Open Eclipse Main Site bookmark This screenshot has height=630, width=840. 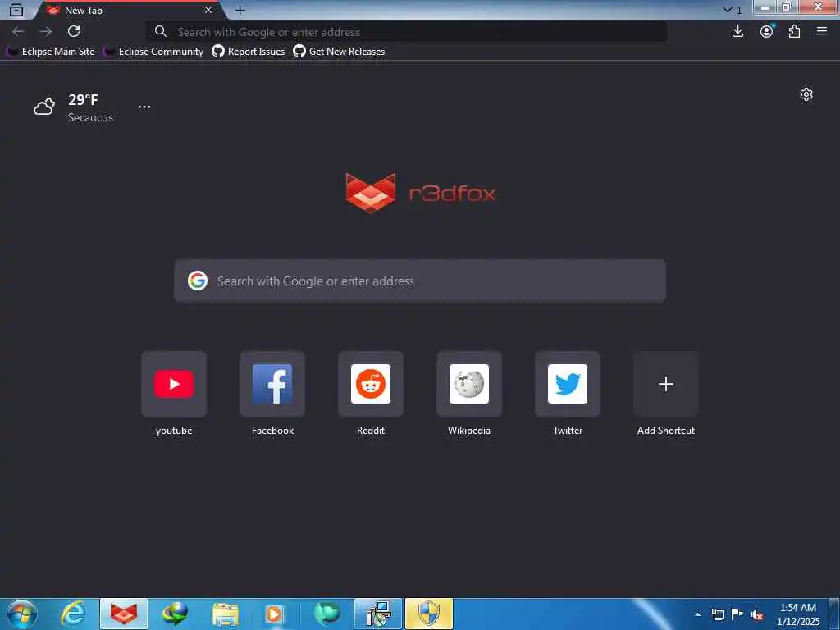point(51,52)
